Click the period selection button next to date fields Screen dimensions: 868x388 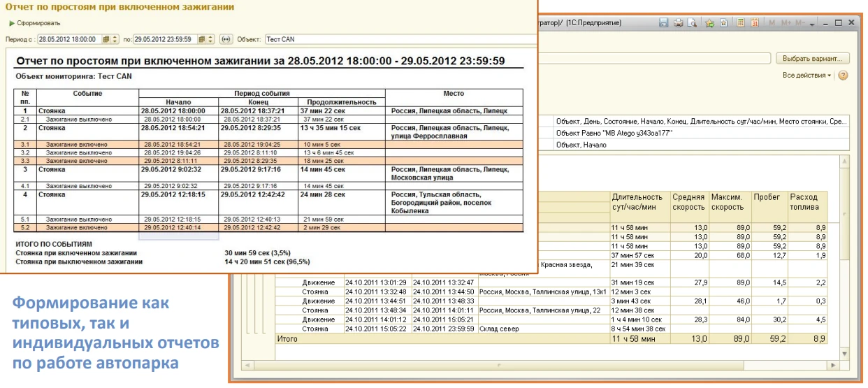click(x=226, y=40)
